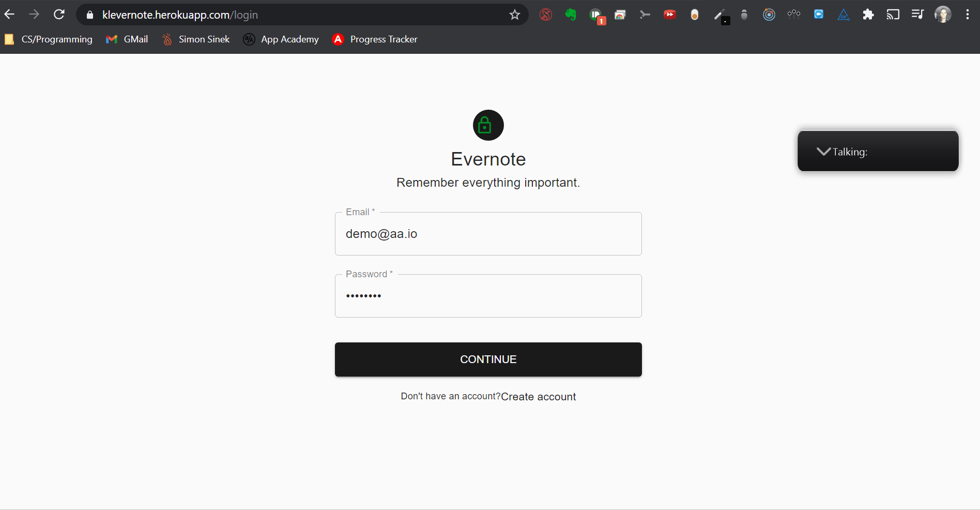Open the Extensions puzzle piece menu

coord(868,14)
